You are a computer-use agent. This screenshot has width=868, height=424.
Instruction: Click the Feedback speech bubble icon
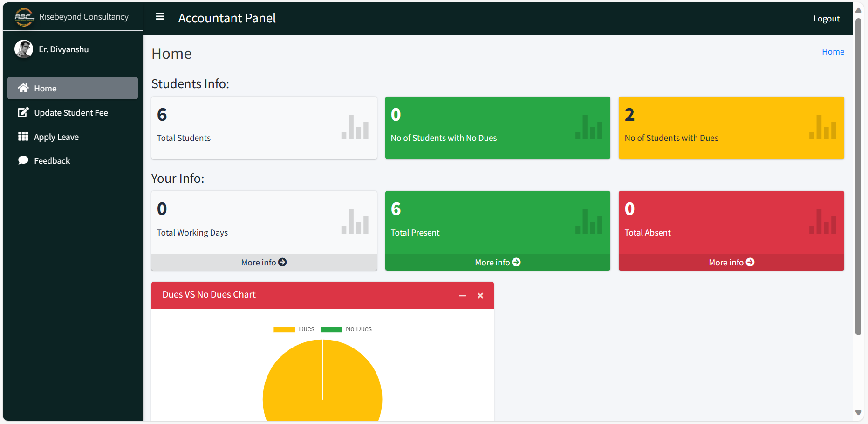[x=23, y=160]
